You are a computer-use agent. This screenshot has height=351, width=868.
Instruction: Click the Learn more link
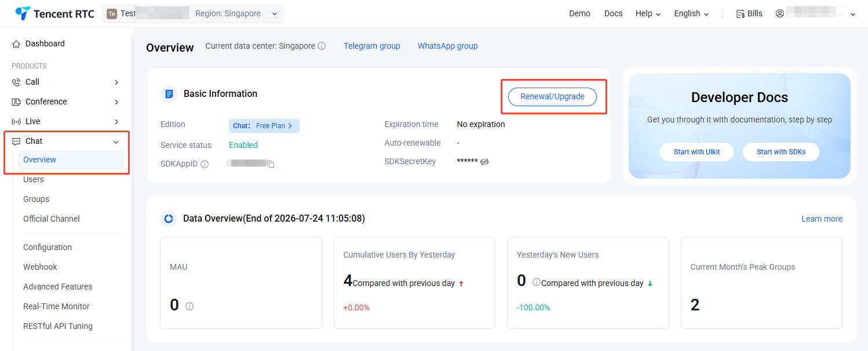822,219
